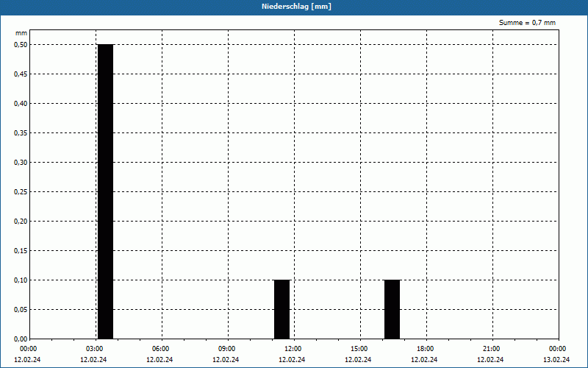Click the 0,25 y-axis value
The width and height of the screenshot is (588, 368).
21,192
